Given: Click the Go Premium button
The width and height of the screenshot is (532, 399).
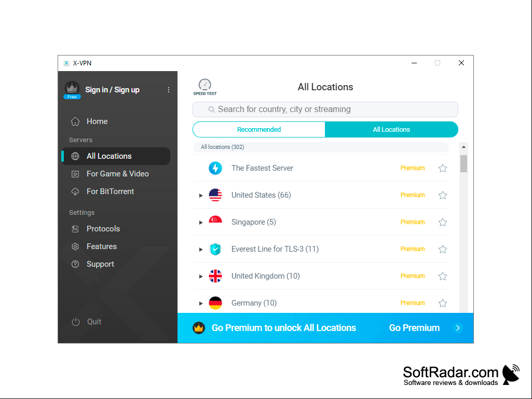Looking at the screenshot, I should [414, 328].
